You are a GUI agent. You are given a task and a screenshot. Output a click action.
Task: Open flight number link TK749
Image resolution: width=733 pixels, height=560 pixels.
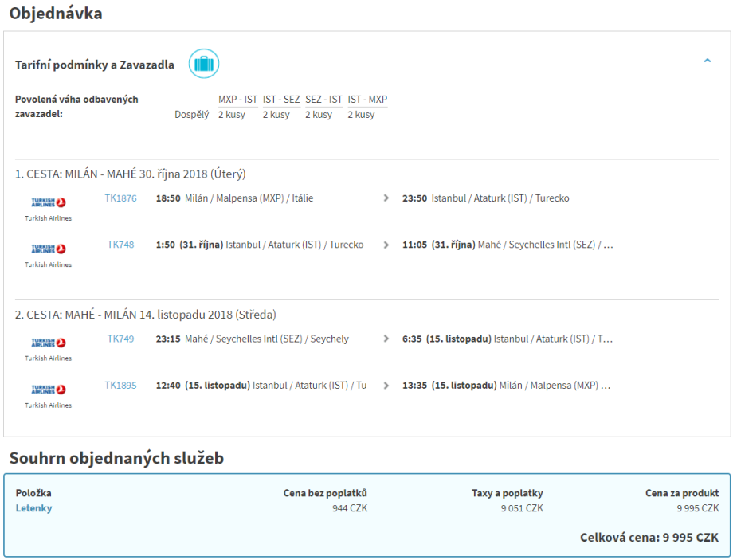tap(121, 339)
